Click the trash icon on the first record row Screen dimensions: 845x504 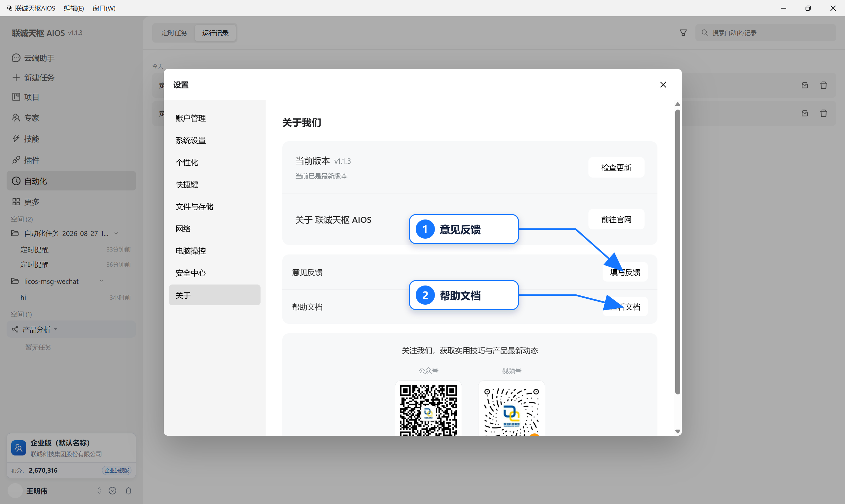824,85
